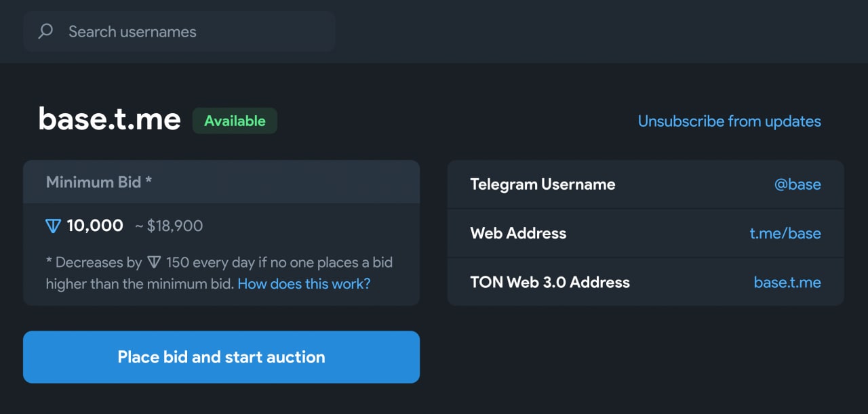The height and width of the screenshot is (414, 868).
Task: Open the @base username link
Action: point(797,184)
